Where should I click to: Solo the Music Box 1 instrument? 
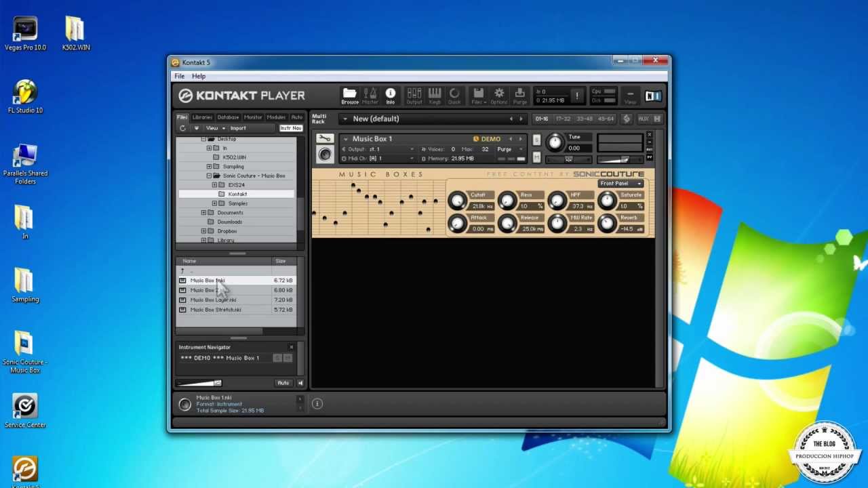(536, 140)
